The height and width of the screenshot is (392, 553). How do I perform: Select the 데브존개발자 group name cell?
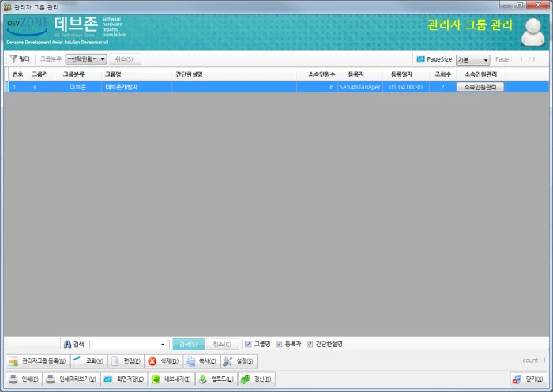pos(137,87)
